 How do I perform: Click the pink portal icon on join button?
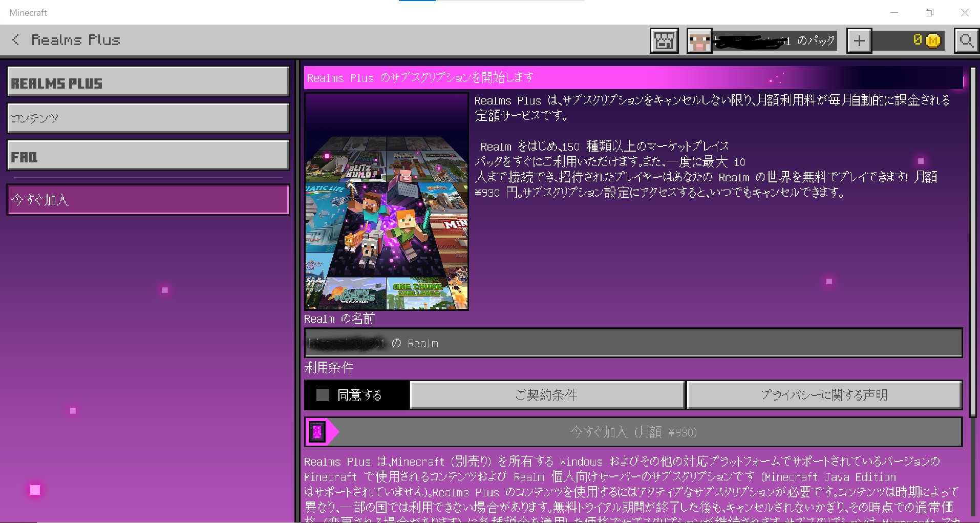317,432
